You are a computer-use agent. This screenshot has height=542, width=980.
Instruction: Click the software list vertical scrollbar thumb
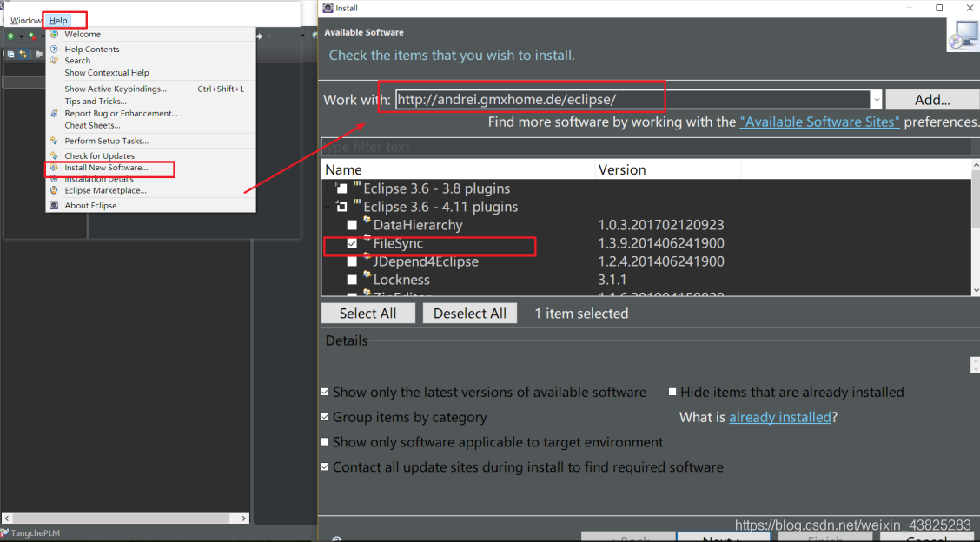click(976, 197)
